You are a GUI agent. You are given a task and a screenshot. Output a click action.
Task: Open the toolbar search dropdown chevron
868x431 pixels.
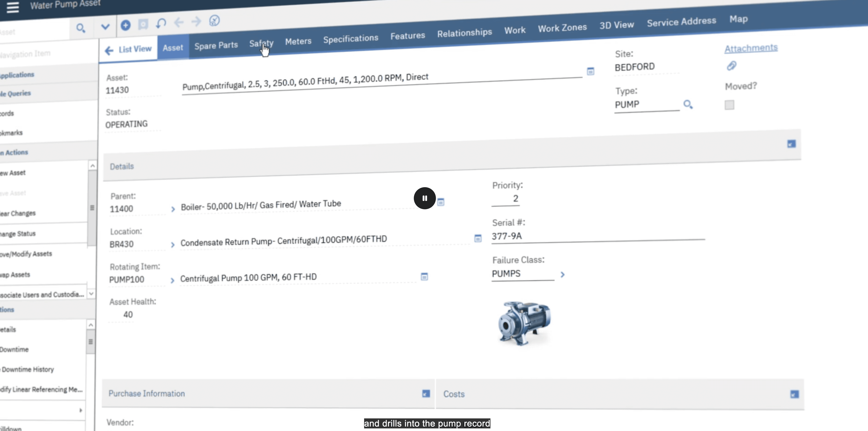(105, 27)
